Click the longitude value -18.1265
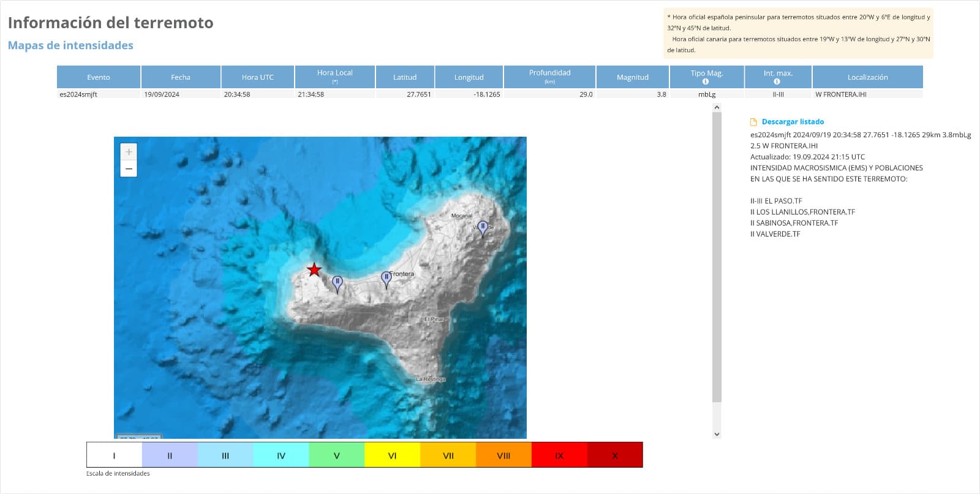Viewport: 980px width, 494px height. tap(487, 94)
